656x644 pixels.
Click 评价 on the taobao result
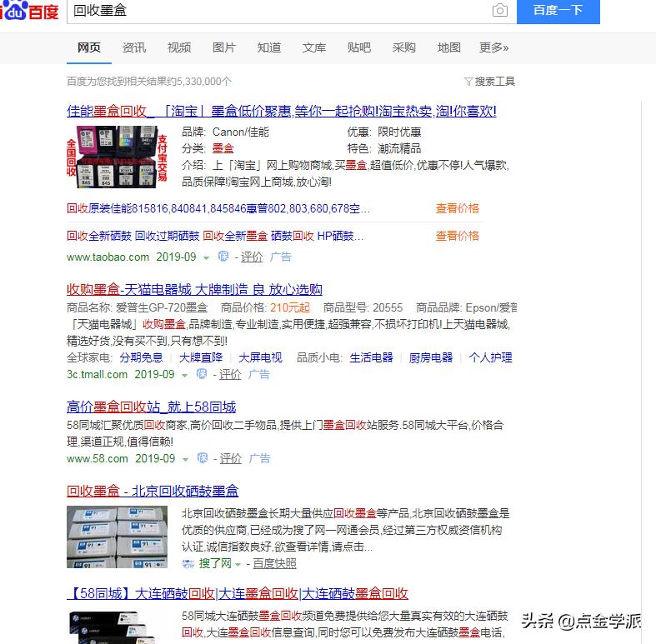252,257
